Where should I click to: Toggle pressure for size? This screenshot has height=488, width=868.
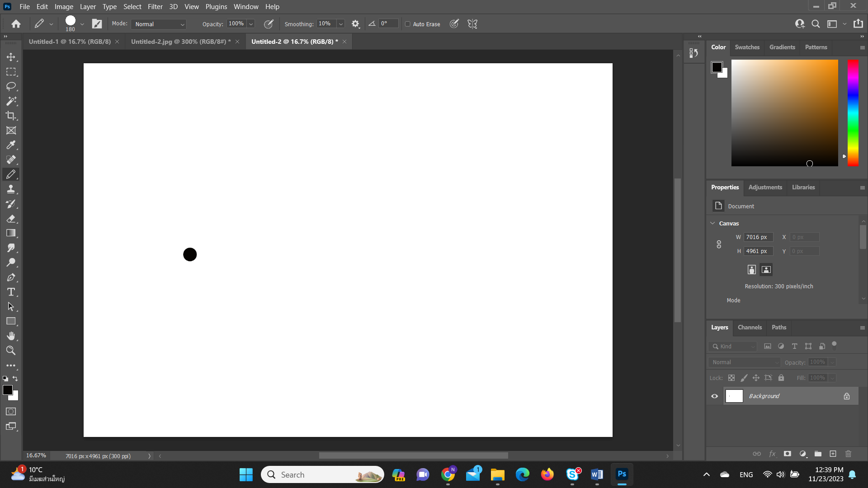(x=454, y=24)
